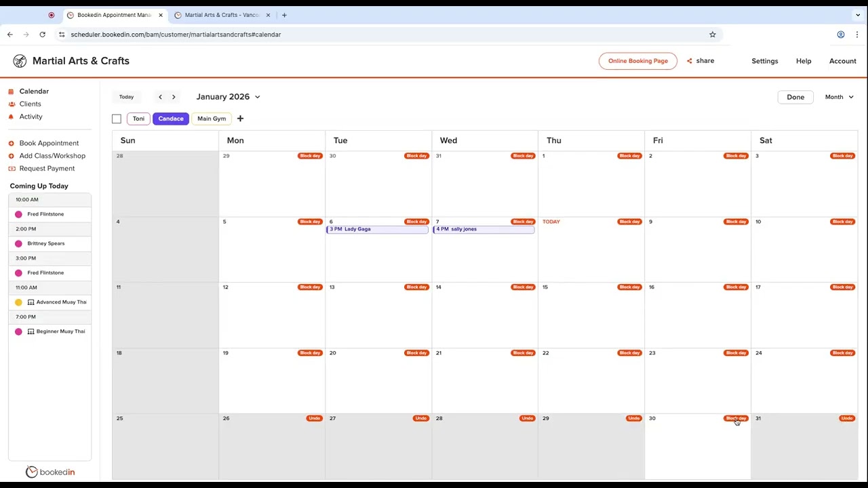Click Online Booking Page button
Screen dimensions: 868x488
(638, 61)
